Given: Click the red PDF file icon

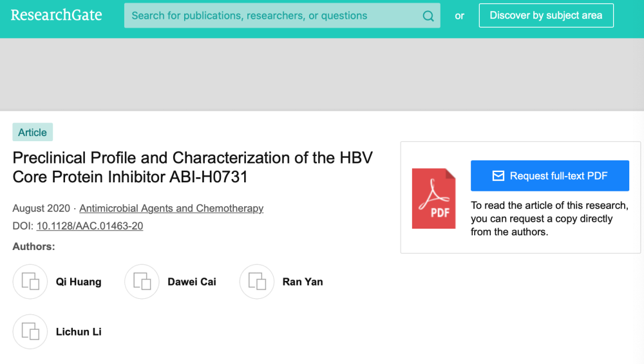Looking at the screenshot, I should pyautogui.click(x=433, y=198).
